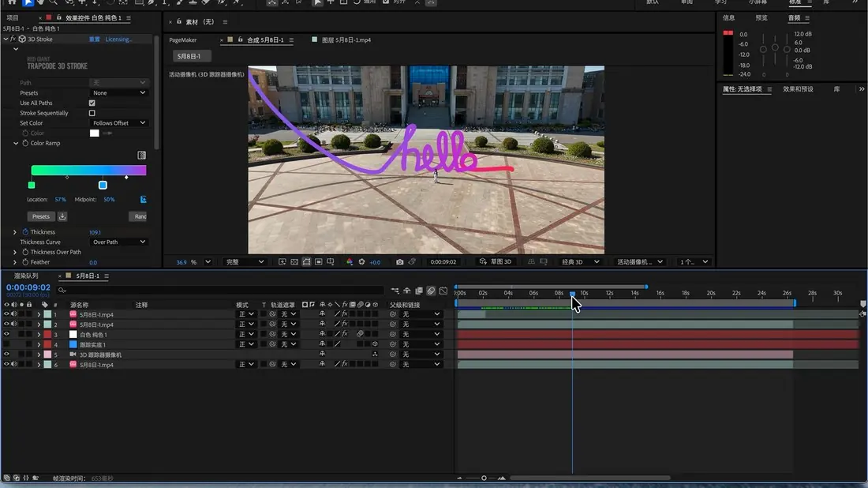Open the Thickness Curve dropdown Over Path

click(118, 242)
